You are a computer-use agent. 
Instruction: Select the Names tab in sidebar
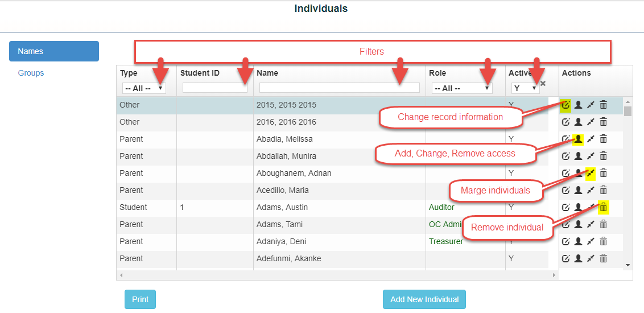(54, 51)
